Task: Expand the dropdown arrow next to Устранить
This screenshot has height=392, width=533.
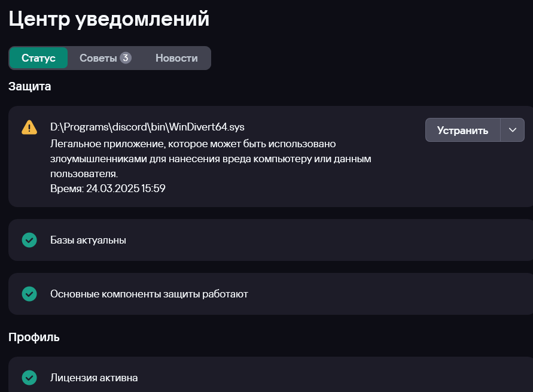Action: (x=512, y=130)
